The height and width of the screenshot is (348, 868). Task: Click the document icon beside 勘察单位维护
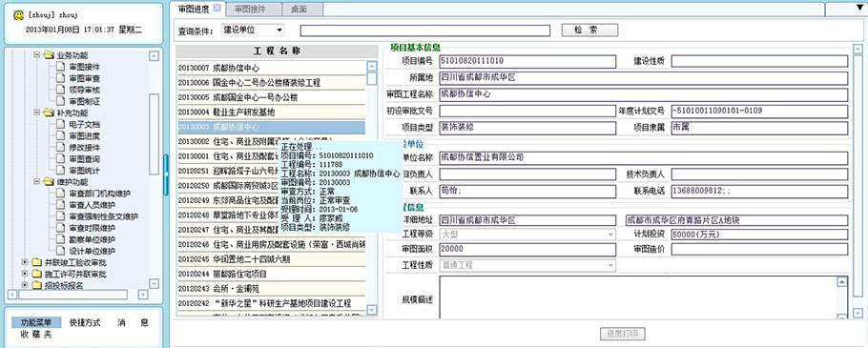pos(61,239)
